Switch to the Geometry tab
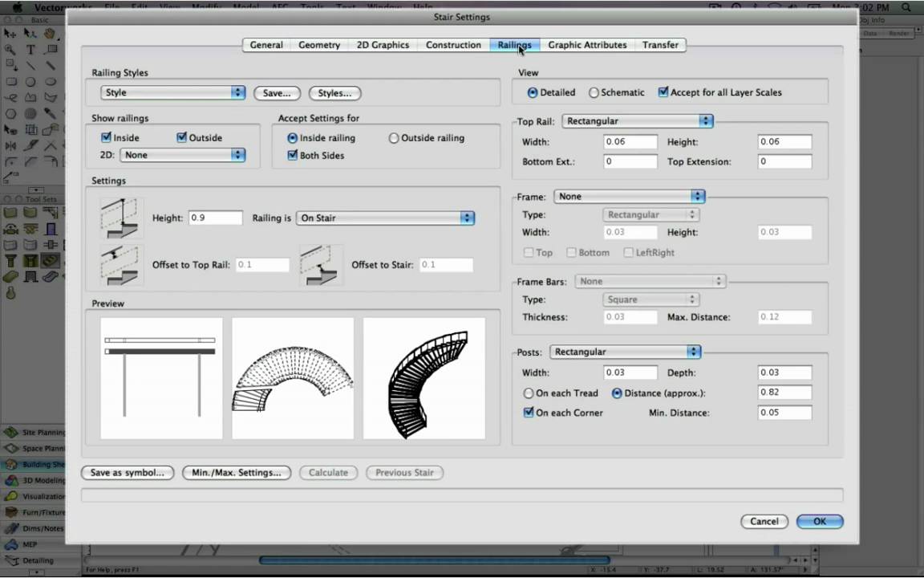The image size is (924, 578). pyautogui.click(x=318, y=45)
